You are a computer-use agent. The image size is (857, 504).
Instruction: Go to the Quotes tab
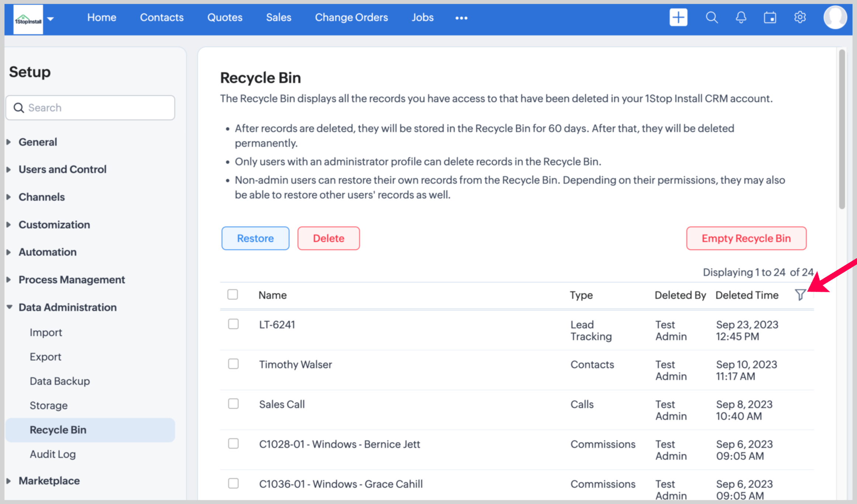(x=225, y=17)
